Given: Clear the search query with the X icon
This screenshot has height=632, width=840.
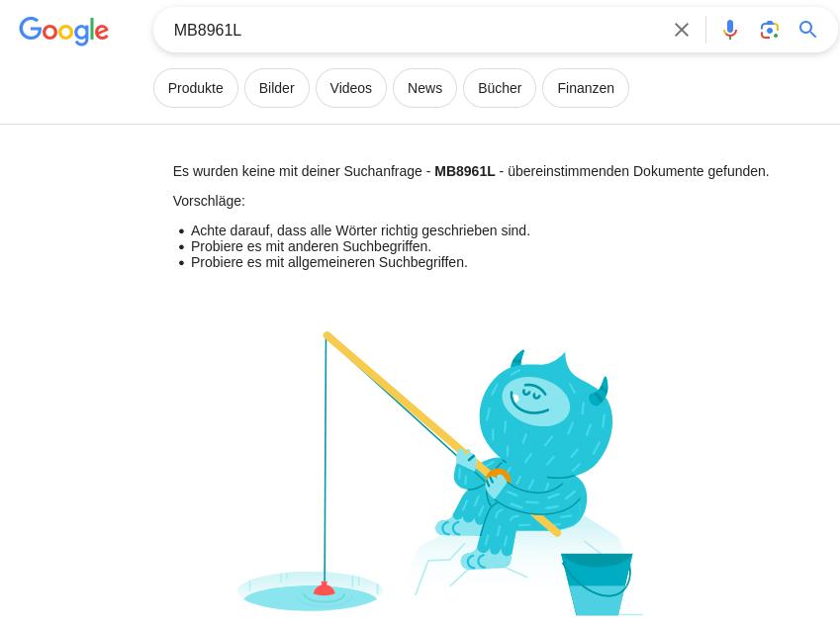Looking at the screenshot, I should click(682, 30).
